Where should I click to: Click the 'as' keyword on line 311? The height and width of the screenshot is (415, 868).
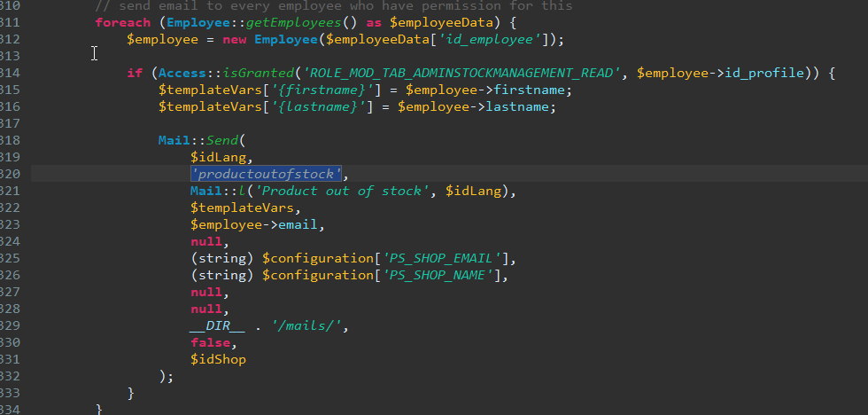(x=374, y=23)
